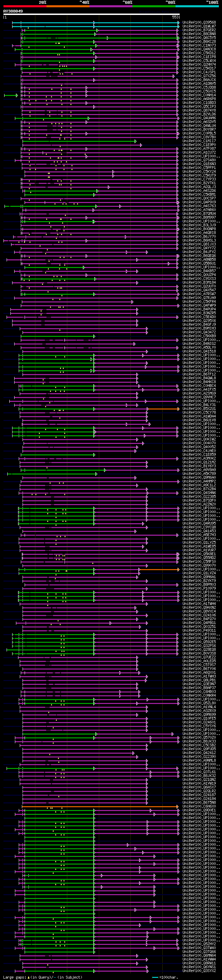Click the UniRef100_Q41518 hit label
This screenshot has height=980, width=222.
click(x=199, y=351)
